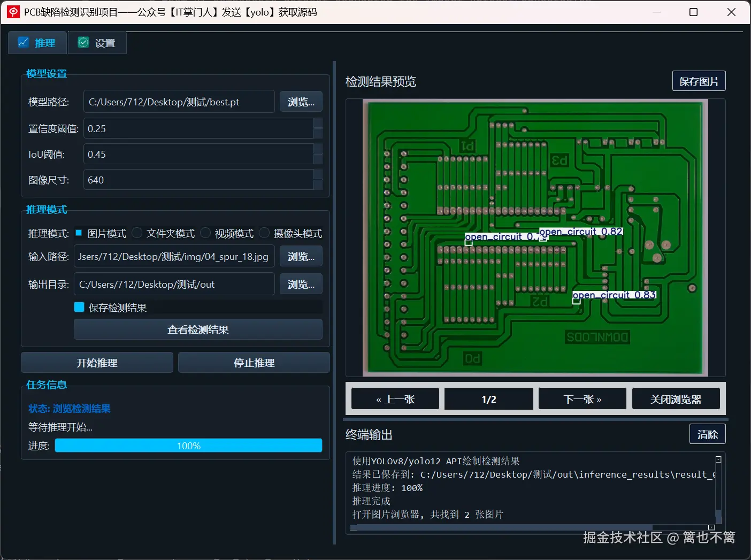Focus the 模型路径 text field
Image resolution: width=751 pixels, height=560 pixels.
[179, 102]
